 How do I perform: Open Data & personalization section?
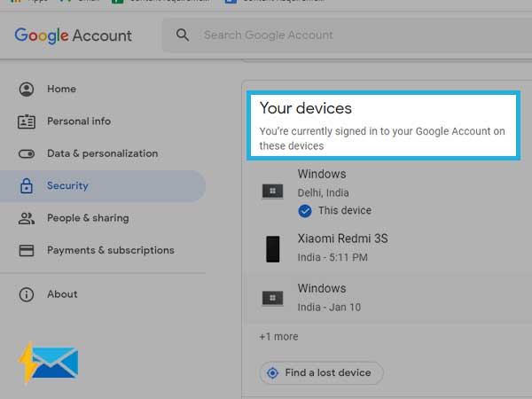point(103,153)
